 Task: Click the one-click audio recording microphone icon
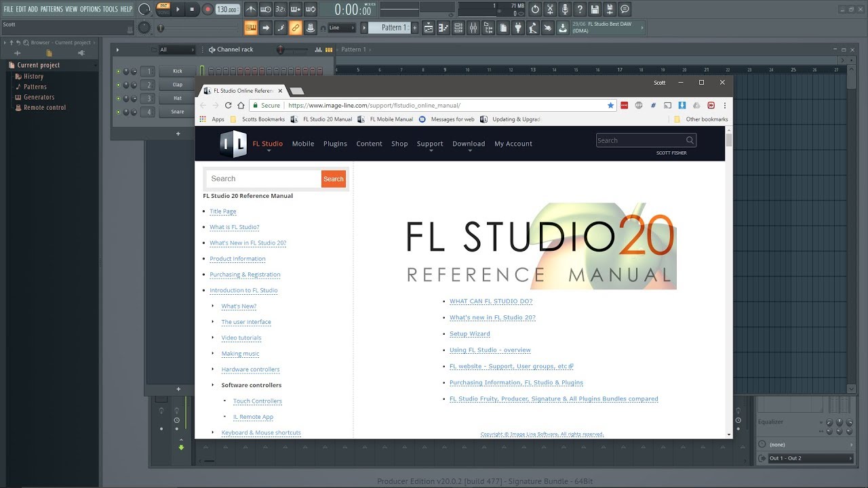tap(566, 9)
